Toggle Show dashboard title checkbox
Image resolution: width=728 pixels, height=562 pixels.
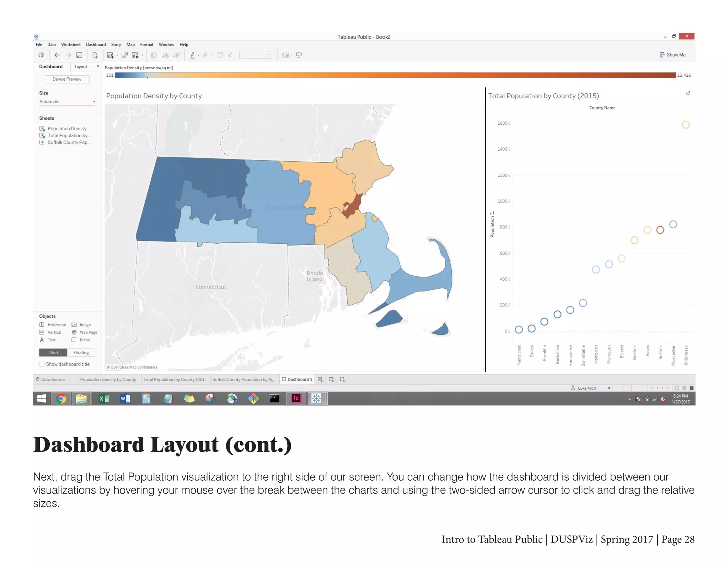pyautogui.click(x=42, y=364)
